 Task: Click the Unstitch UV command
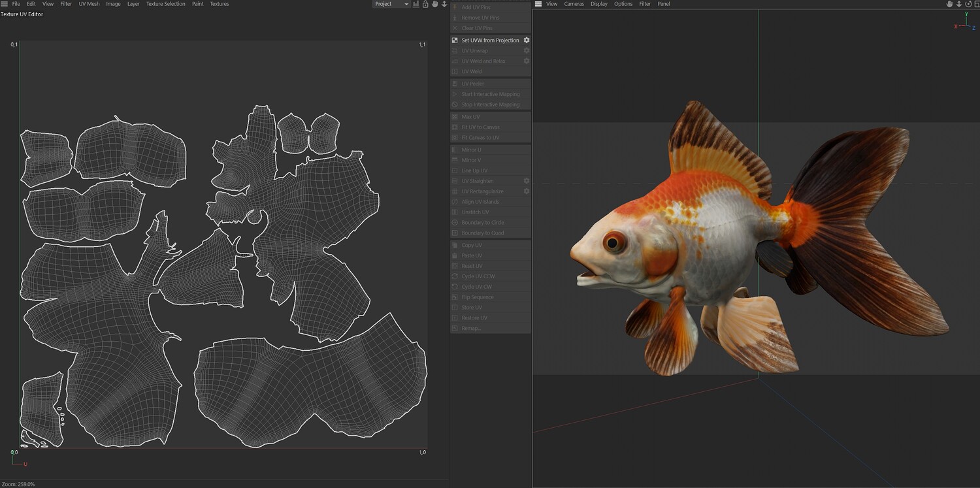[491, 212]
